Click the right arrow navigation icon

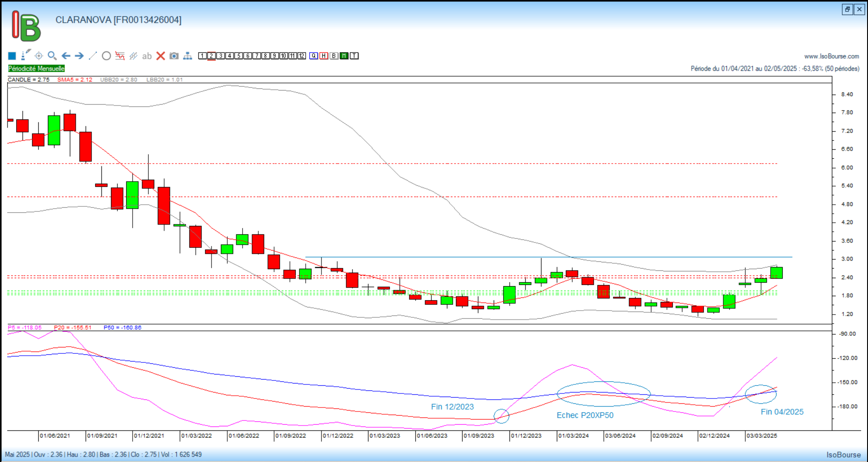coord(79,56)
